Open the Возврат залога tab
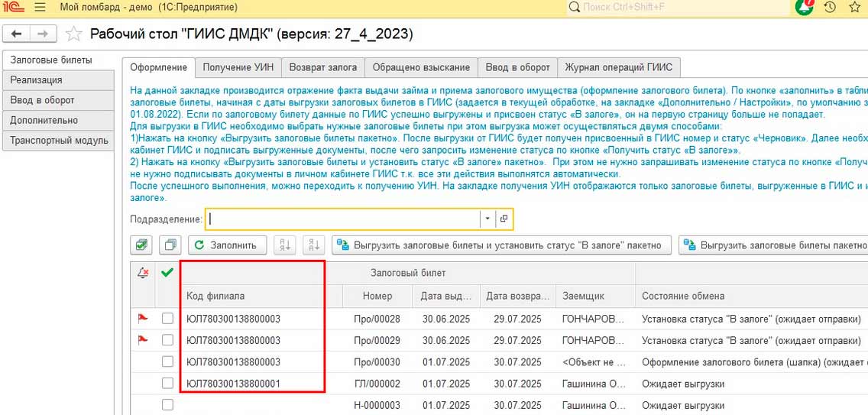 (x=323, y=67)
